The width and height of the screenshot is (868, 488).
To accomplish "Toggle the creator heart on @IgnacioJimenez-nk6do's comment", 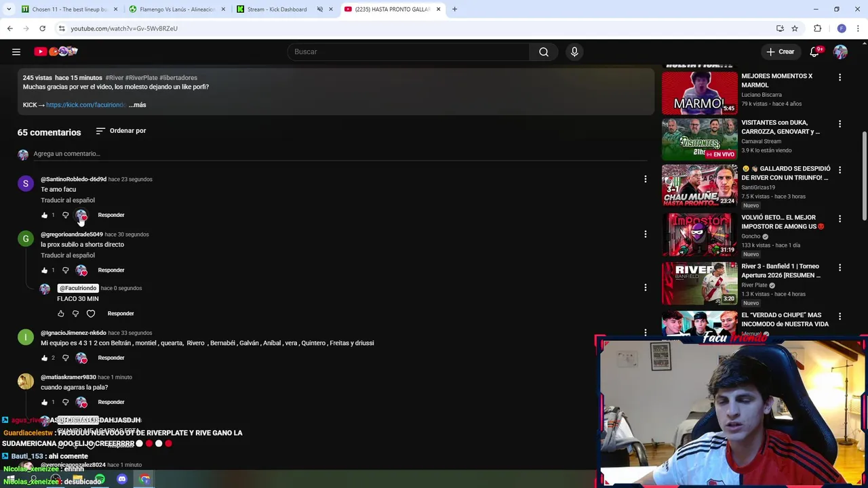I will point(81,358).
